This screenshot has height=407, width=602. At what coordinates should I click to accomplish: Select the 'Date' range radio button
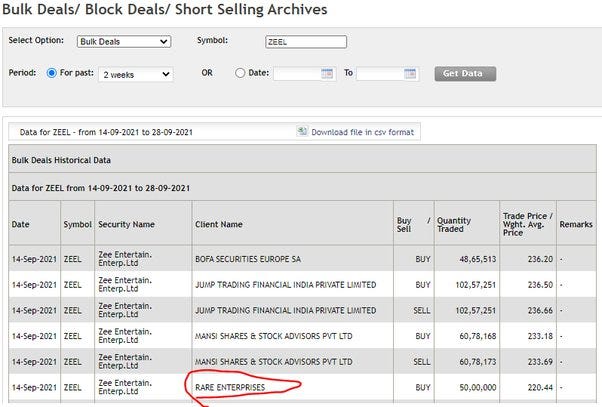[240, 73]
